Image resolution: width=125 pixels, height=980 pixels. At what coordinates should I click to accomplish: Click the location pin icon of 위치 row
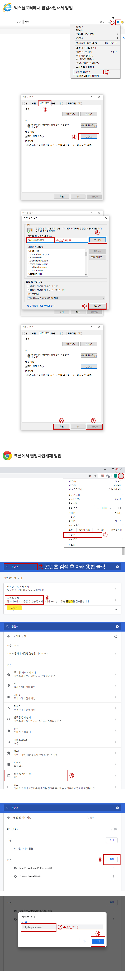(x=9, y=685)
